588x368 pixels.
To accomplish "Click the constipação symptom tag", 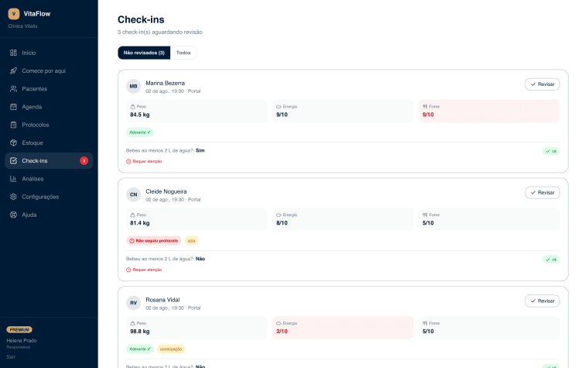I will tap(171, 349).
